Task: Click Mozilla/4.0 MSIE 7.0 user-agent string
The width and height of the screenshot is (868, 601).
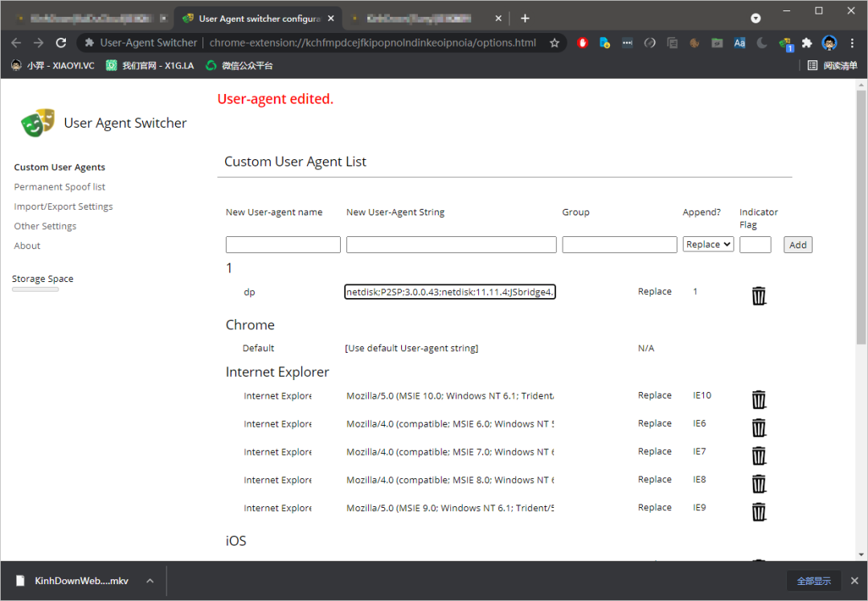Action: (x=450, y=452)
